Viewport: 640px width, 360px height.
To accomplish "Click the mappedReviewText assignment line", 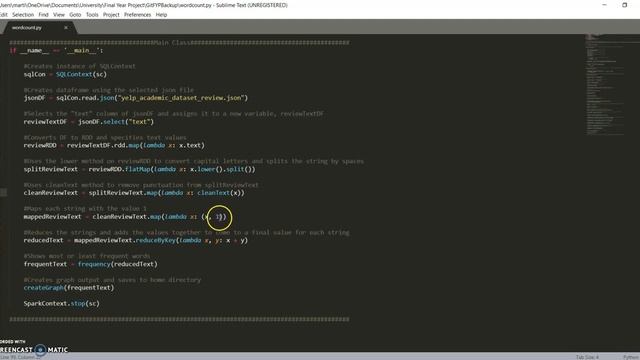I will (125, 217).
